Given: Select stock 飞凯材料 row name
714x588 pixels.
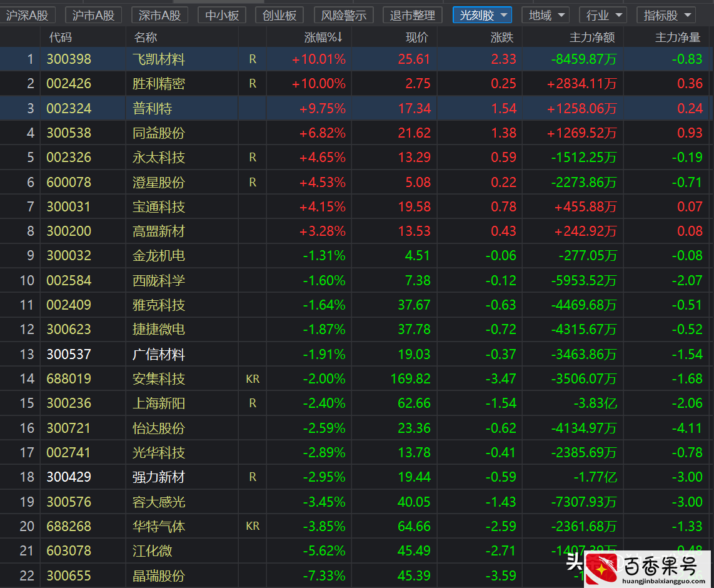Looking at the screenshot, I should [158, 59].
